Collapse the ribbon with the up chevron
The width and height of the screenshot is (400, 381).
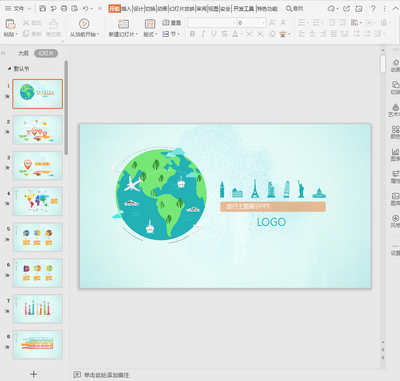[395, 9]
